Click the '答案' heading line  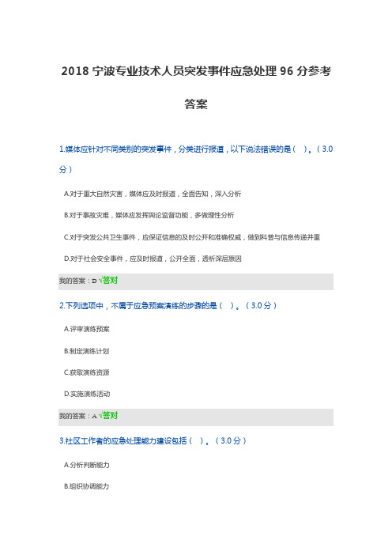(196, 104)
